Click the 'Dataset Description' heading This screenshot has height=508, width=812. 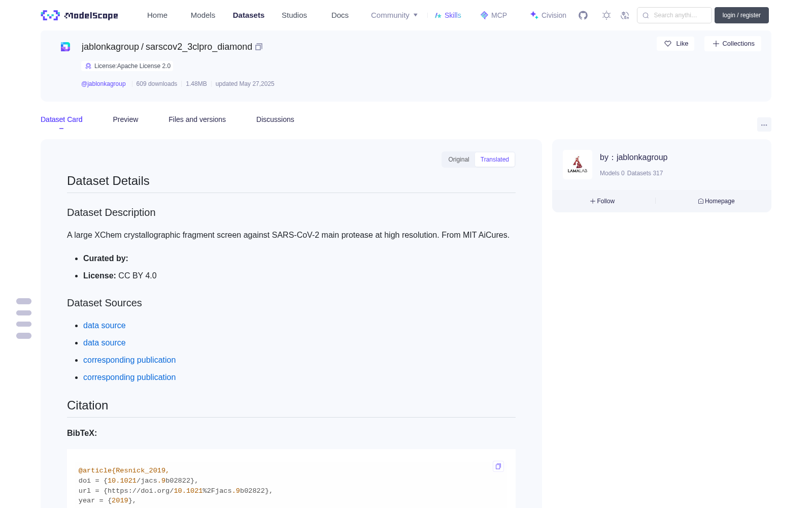pyautogui.click(x=111, y=212)
